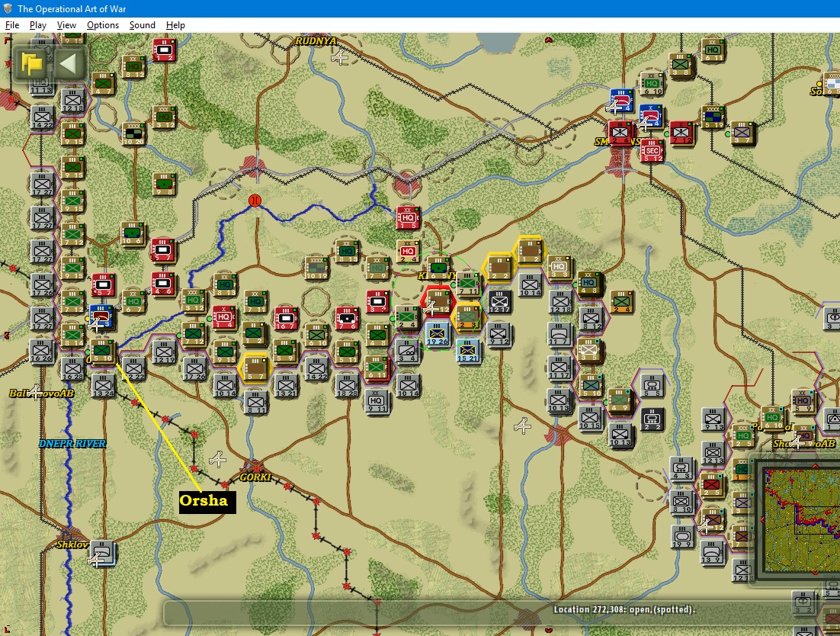Click the GORKI town label
The height and width of the screenshot is (636, 840).
pyautogui.click(x=255, y=477)
